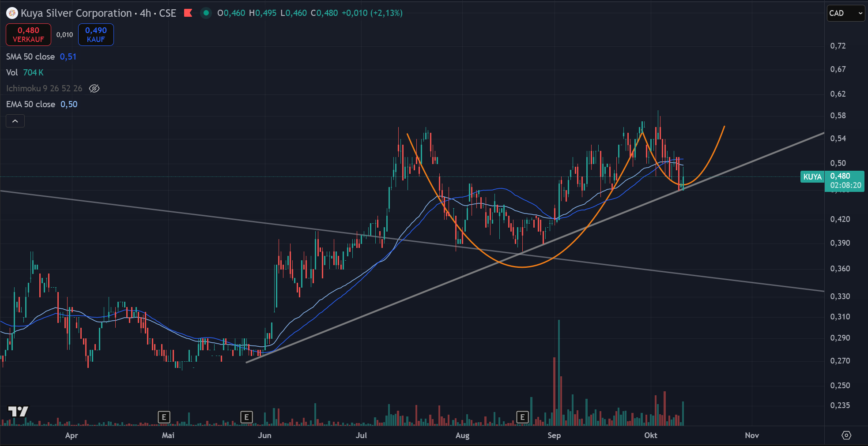Viewport: 868px width, 446px height.
Task: Click the 0,420 price scale label
Action: pos(840,219)
